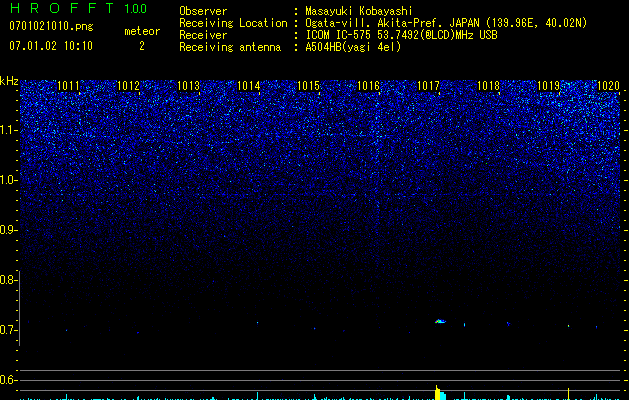Click the 0.9 kHz axis label

point(9,230)
